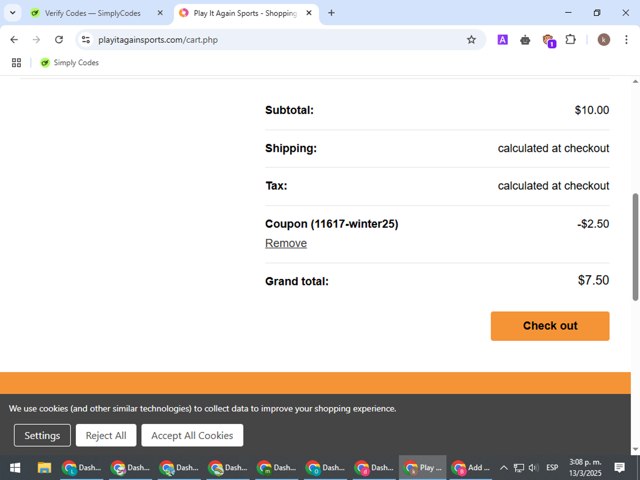Close the Play It Again Sports tab
This screenshot has width=640, height=480.
point(309,13)
